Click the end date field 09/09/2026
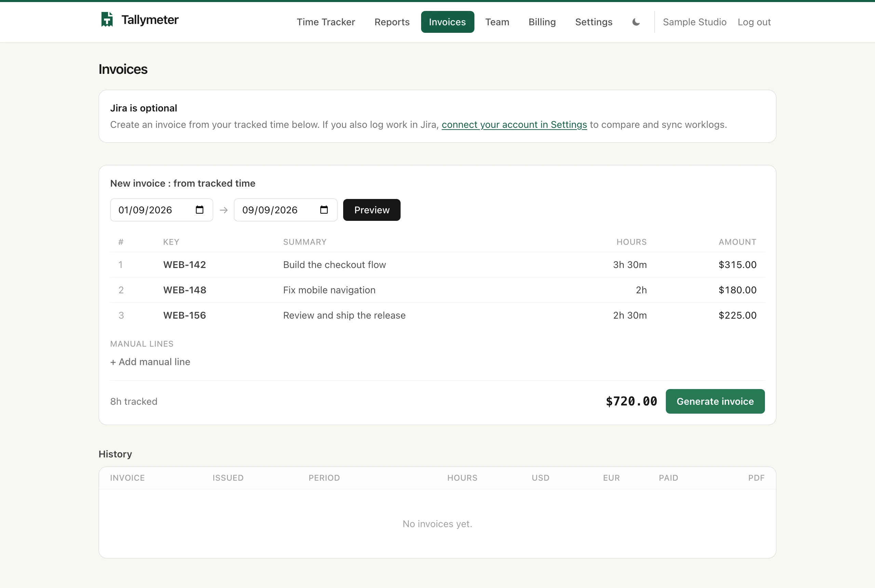Screen dimensions: 875x588 [x=285, y=210]
